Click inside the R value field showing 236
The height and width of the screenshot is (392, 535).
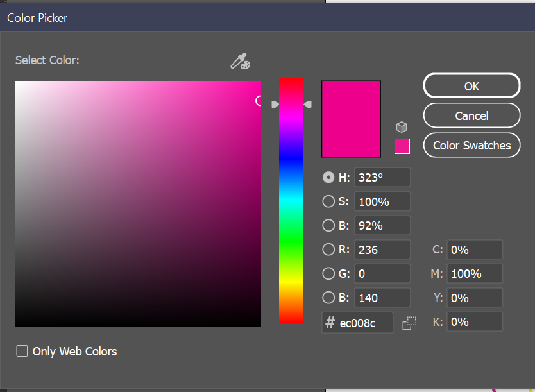tap(382, 250)
